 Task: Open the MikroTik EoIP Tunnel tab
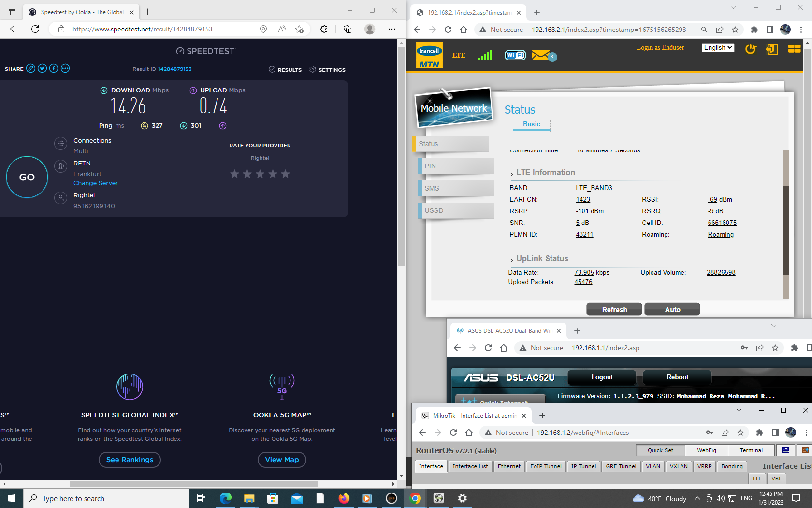tap(546, 466)
